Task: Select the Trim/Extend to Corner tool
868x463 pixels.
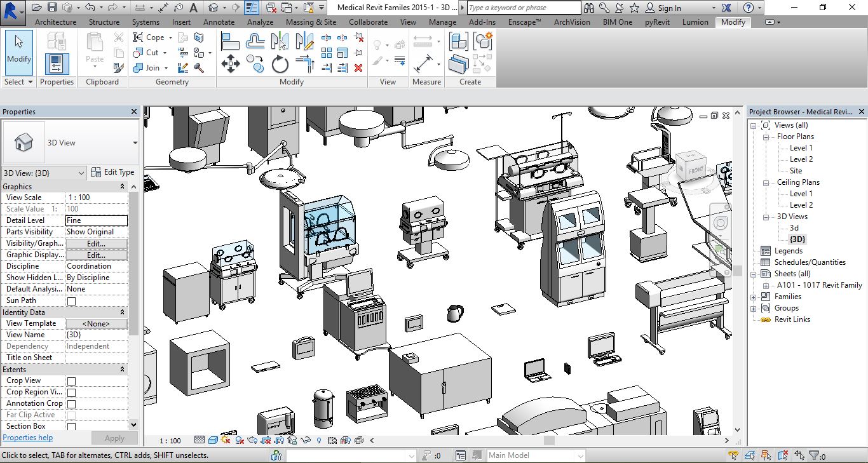Action: coord(305,64)
